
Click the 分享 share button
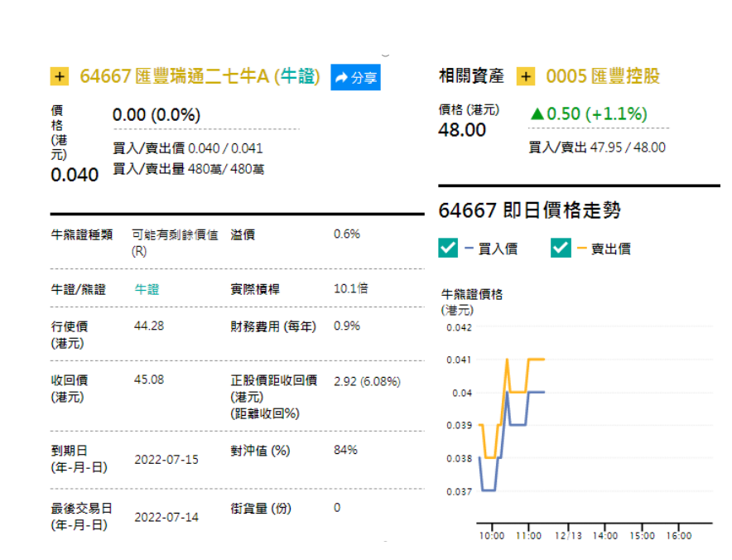pyautogui.click(x=355, y=77)
